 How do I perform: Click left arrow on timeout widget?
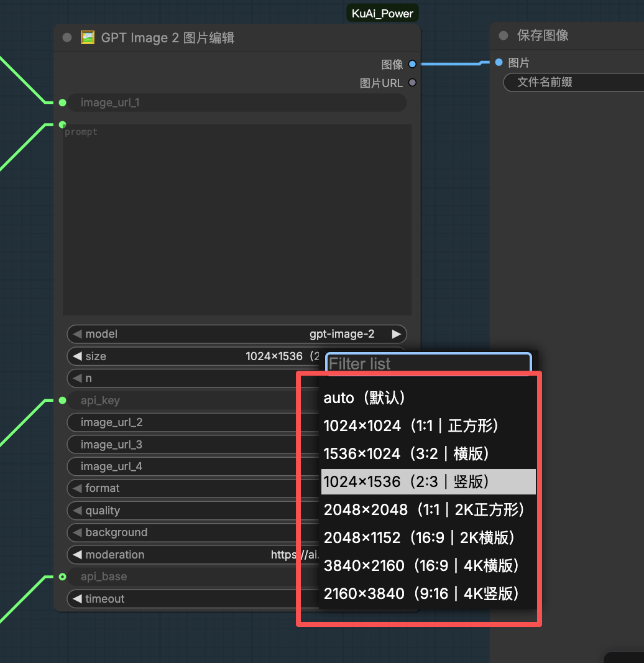pyautogui.click(x=77, y=599)
